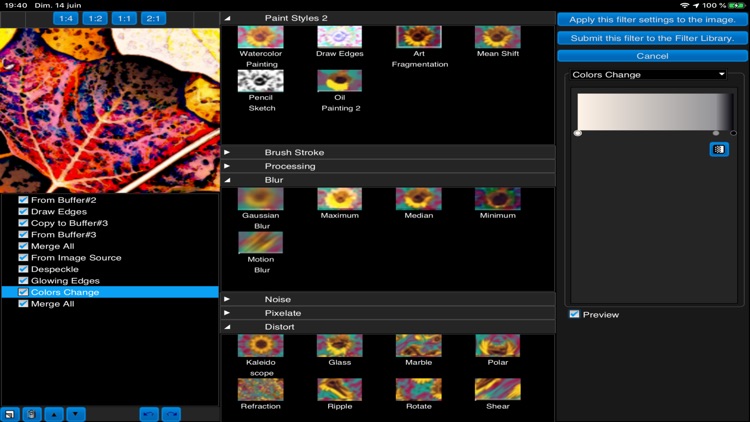Expand the Pixelate section
Screen dimensions: 750x422
pyautogui.click(x=228, y=313)
